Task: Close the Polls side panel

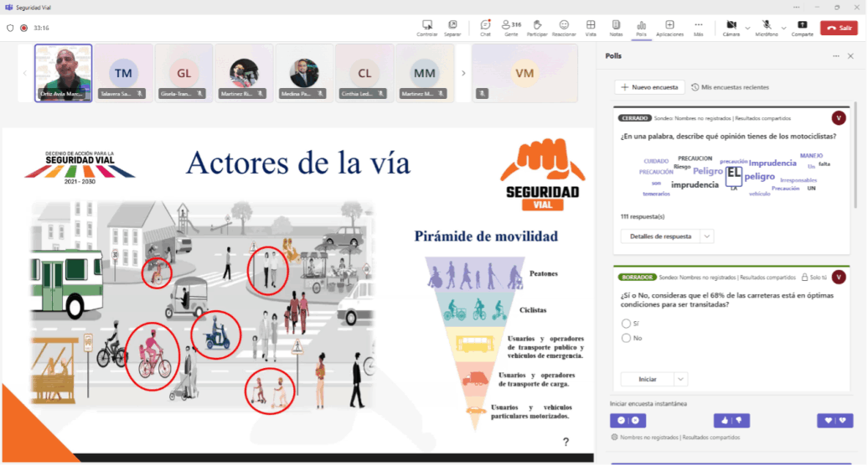Action: (851, 56)
